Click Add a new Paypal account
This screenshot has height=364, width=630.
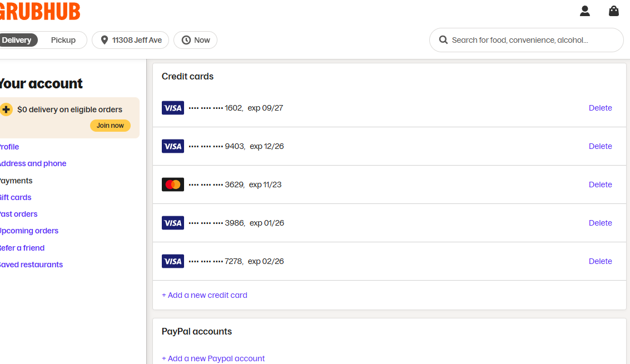point(214,358)
